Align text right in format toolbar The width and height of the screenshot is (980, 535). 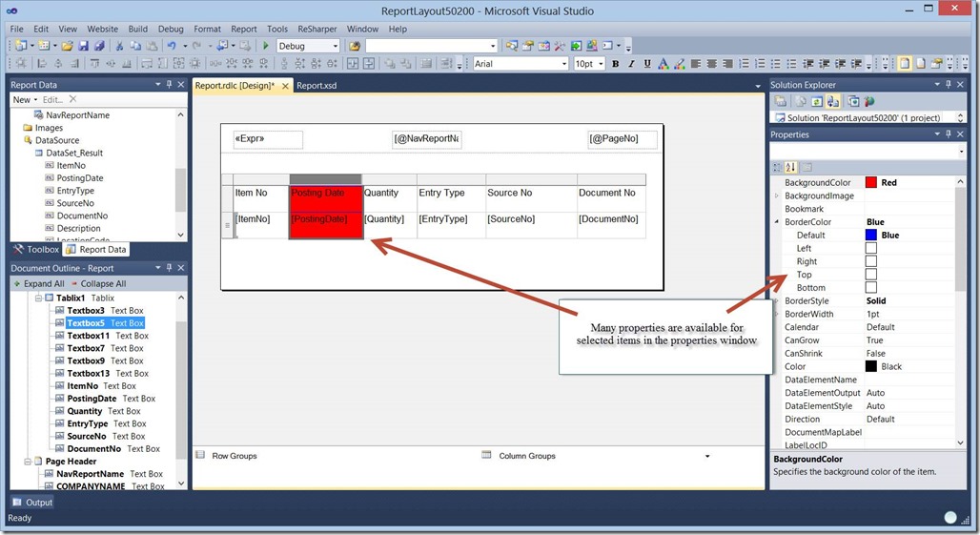(x=727, y=64)
